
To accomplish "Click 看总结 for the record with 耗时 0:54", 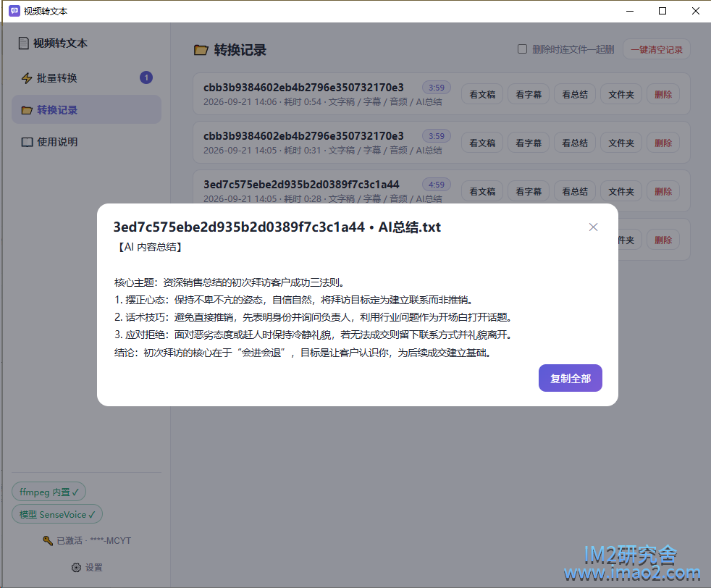I will click(575, 94).
